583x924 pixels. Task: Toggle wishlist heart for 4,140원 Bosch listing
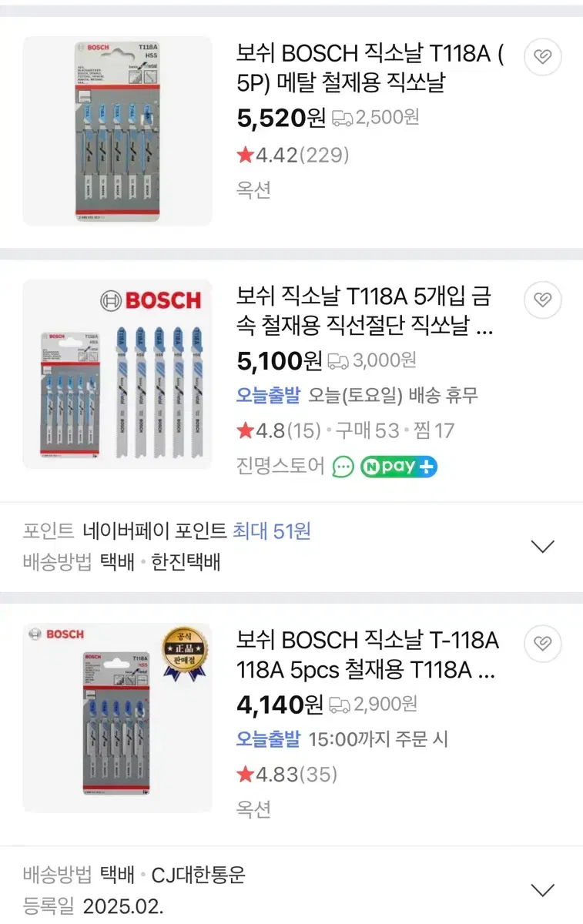point(543,643)
